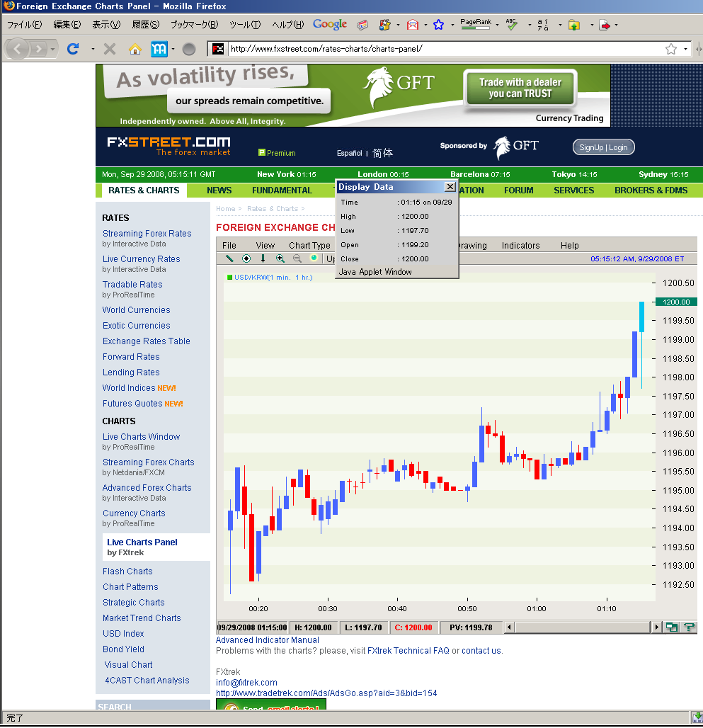The width and height of the screenshot is (703, 728).
Task: Click the SignUp | Login button
Action: click(603, 147)
